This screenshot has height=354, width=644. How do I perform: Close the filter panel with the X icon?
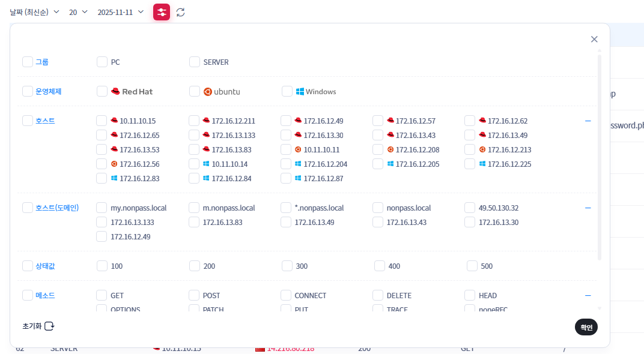594,39
